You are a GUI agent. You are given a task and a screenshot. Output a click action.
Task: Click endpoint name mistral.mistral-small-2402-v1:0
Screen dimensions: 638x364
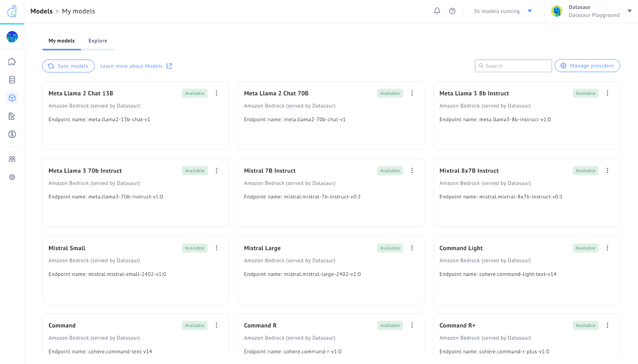(x=127, y=274)
